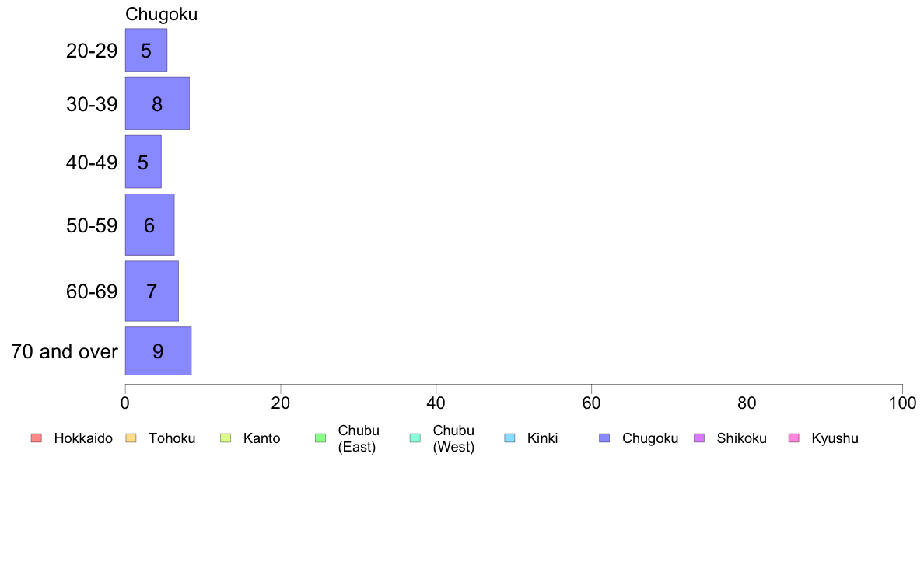The height and width of the screenshot is (572, 924).
Task: Click the Kanto yellow-green legend swatch
Action: pyautogui.click(x=226, y=438)
